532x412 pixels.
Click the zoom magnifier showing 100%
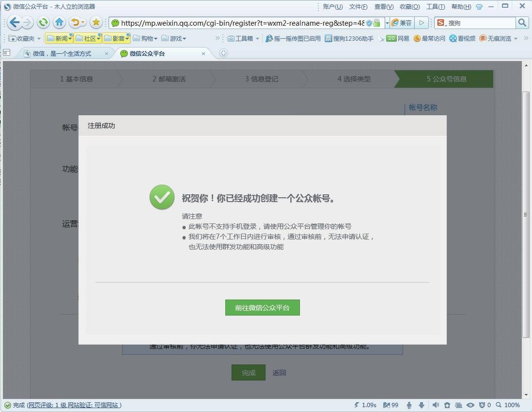point(499,405)
